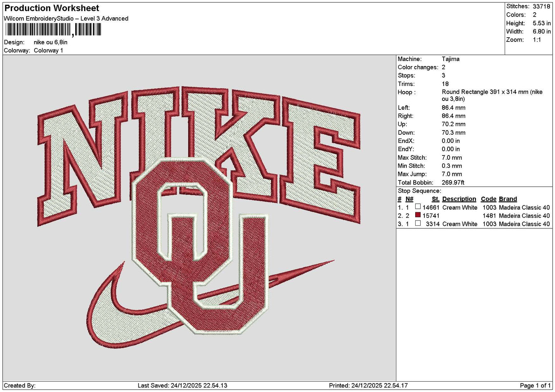Click the 'Right:' measurement label
This screenshot has height=392, width=555.
(406, 116)
